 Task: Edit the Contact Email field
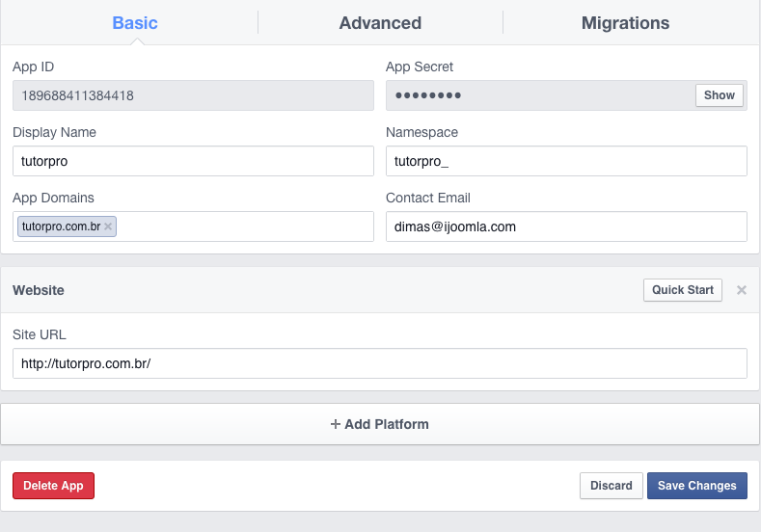(566, 226)
